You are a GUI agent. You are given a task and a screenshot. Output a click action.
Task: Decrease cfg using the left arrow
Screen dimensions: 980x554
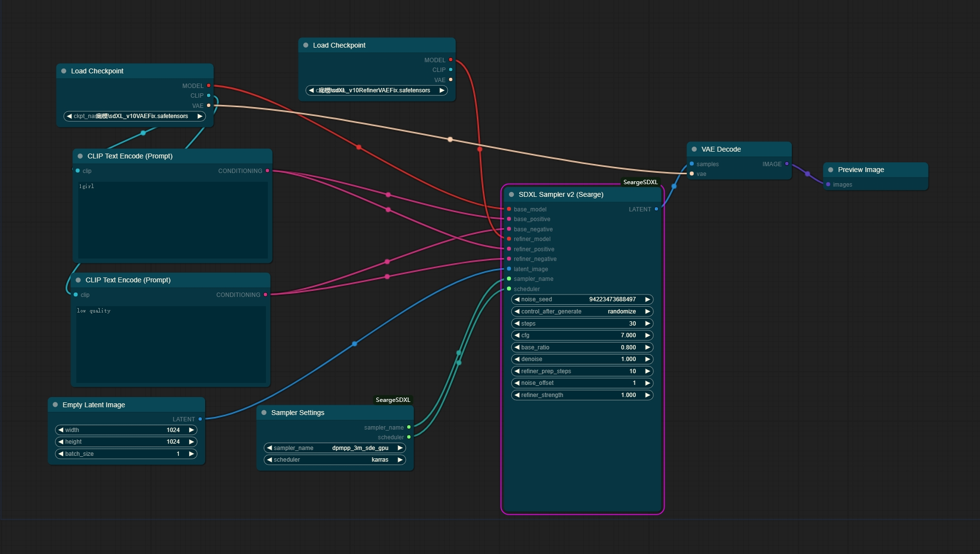pos(517,335)
